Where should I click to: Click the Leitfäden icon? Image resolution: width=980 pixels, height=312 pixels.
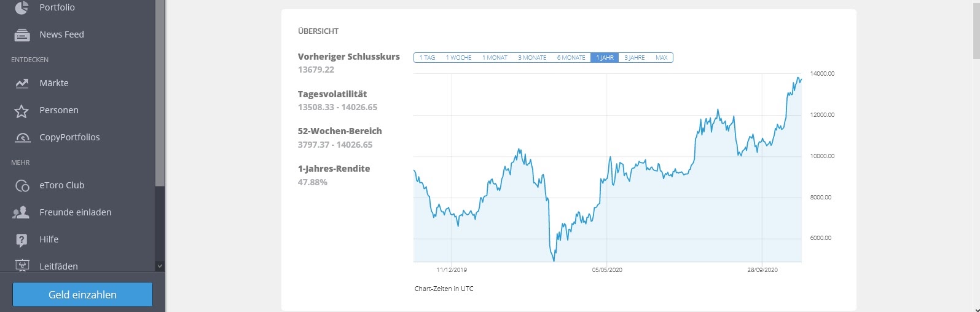coord(22,265)
